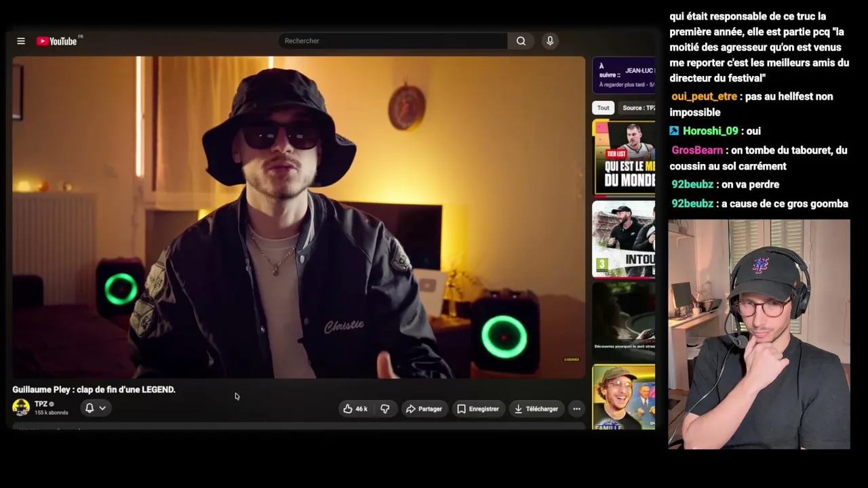868x488 pixels.
Task: Click chat username 'Horoshi_09'
Action: click(710, 131)
